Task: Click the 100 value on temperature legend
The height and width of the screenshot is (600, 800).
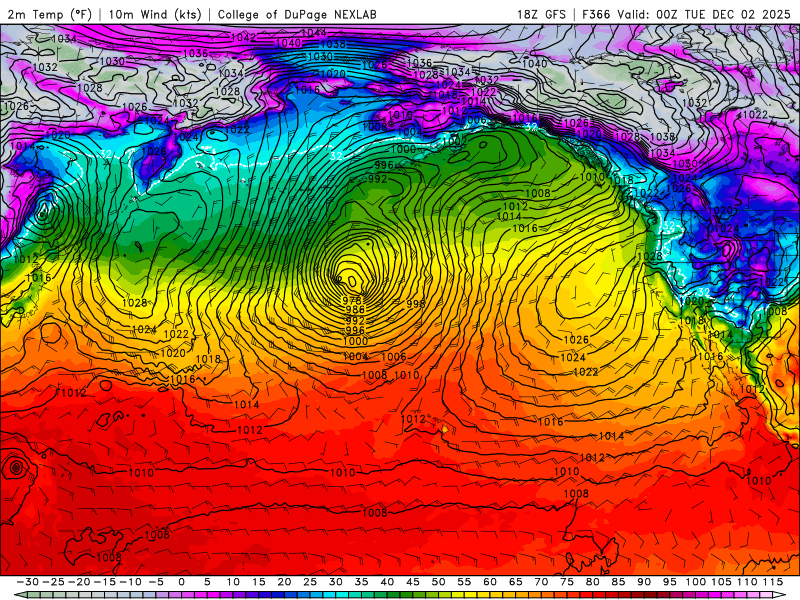Action: tap(695, 582)
